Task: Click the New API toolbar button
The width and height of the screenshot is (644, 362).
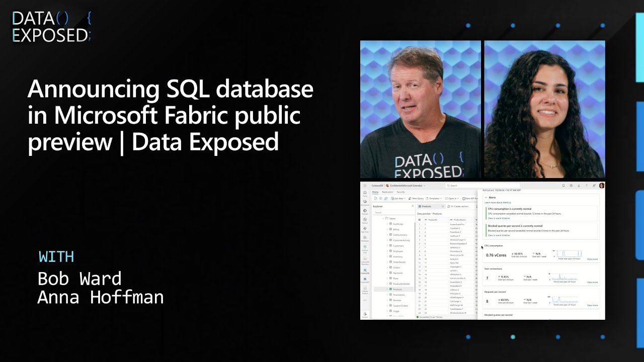Action: pos(469,199)
